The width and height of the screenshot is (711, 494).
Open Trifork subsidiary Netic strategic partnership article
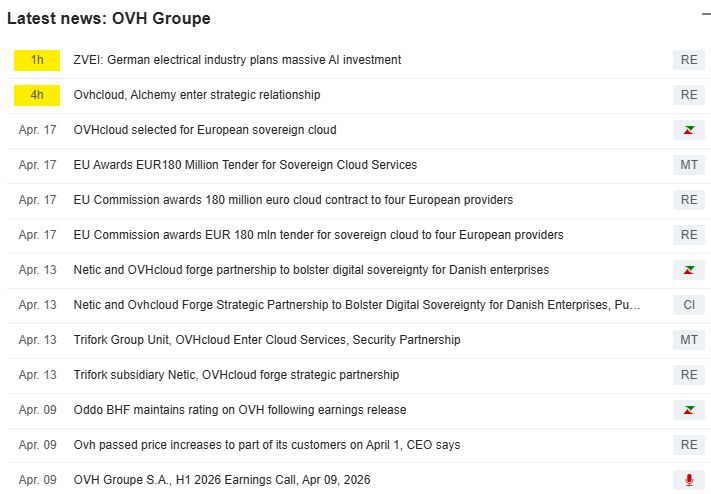[x=236, y=375]
